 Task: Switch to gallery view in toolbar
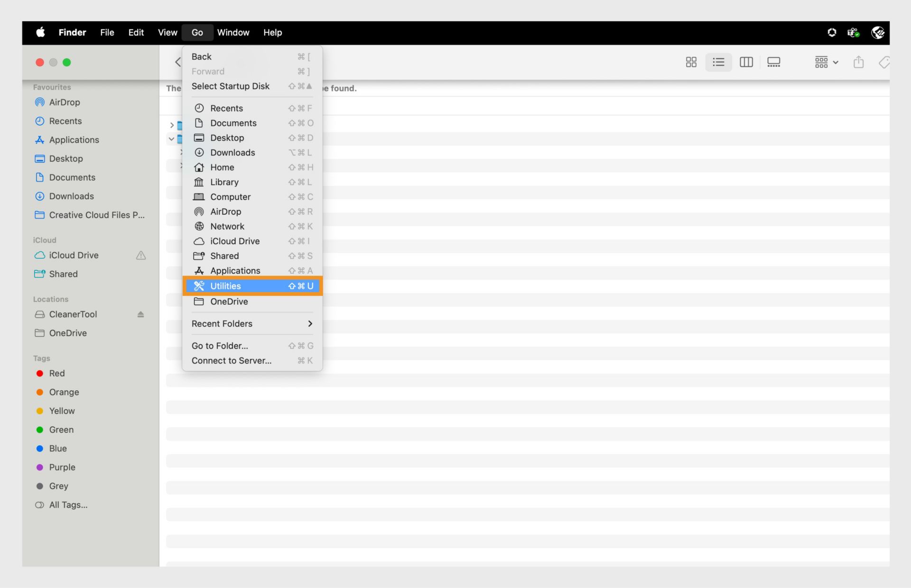coord(773,62)
